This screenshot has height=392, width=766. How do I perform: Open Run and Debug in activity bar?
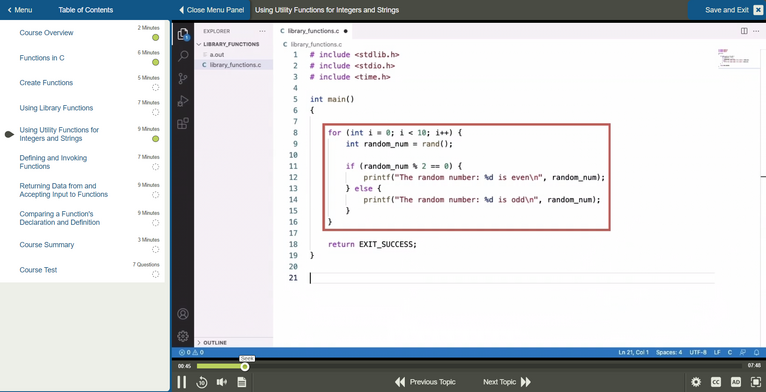click(x=183, y=101)
